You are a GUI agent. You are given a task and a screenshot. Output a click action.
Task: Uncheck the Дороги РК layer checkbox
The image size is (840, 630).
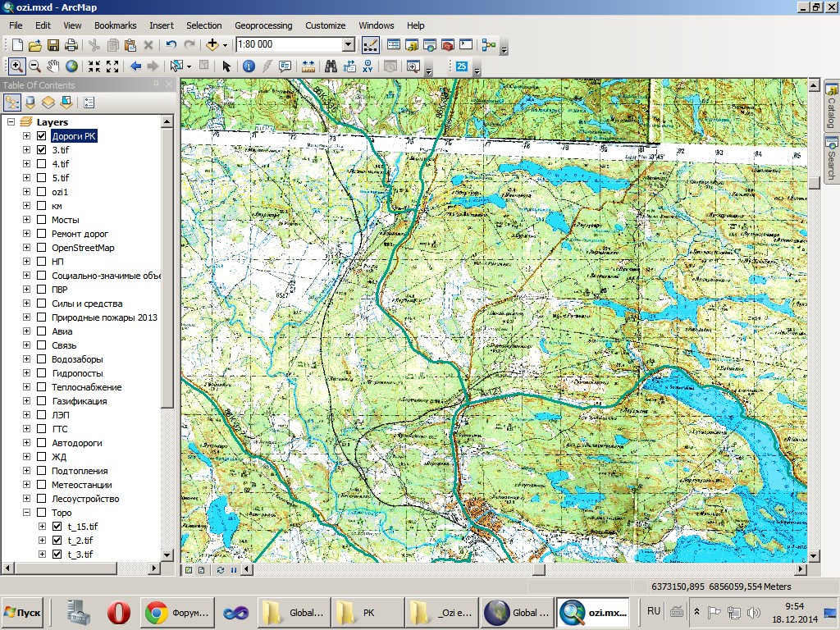coord(41,136)
